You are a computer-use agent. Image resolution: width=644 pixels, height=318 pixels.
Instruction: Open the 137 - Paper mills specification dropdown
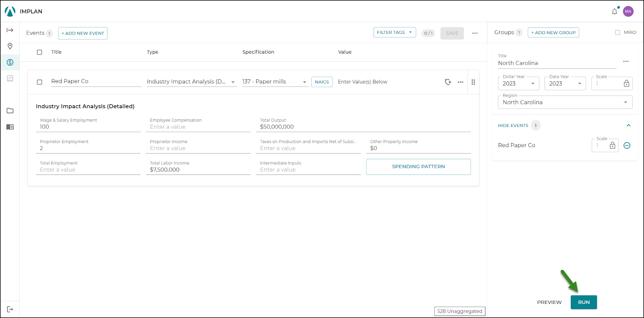(x=275, y=82)
